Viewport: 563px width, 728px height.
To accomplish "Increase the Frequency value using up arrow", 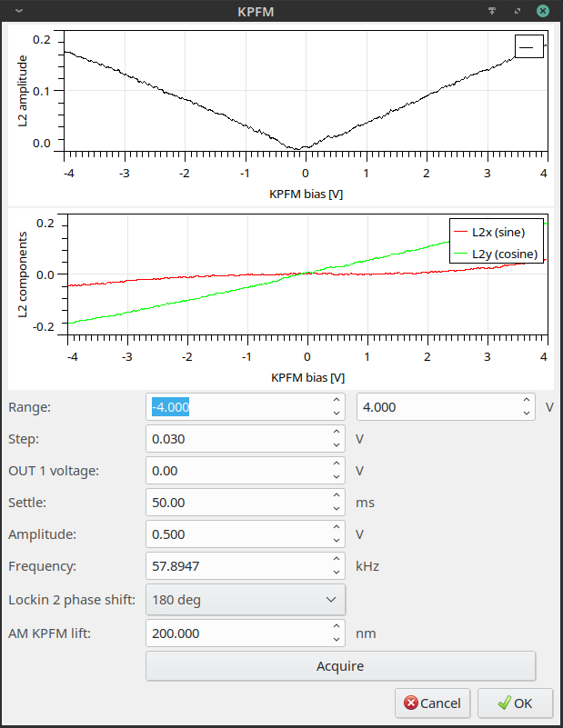I will click(x=337, y=560).
